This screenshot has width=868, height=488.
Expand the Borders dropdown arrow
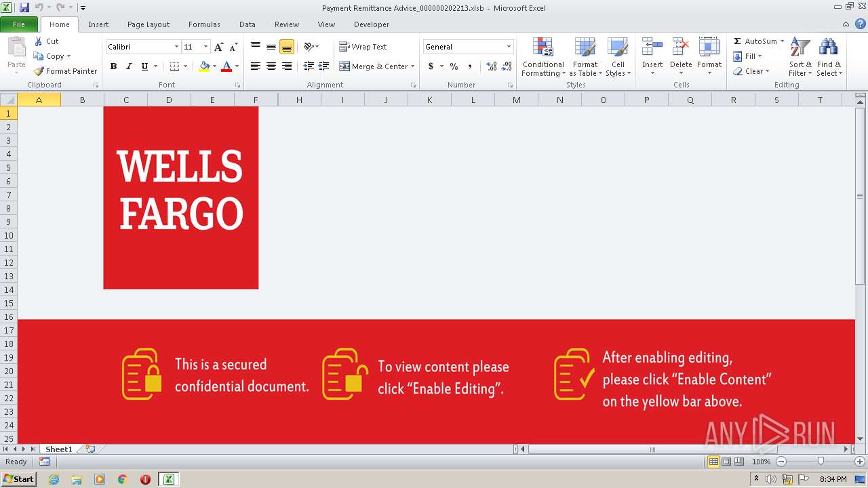185,66
